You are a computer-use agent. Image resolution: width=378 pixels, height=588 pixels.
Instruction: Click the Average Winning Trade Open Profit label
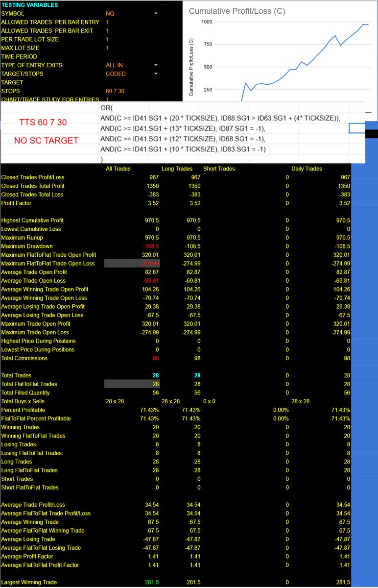pyautogui.click(x=45, y=289)
